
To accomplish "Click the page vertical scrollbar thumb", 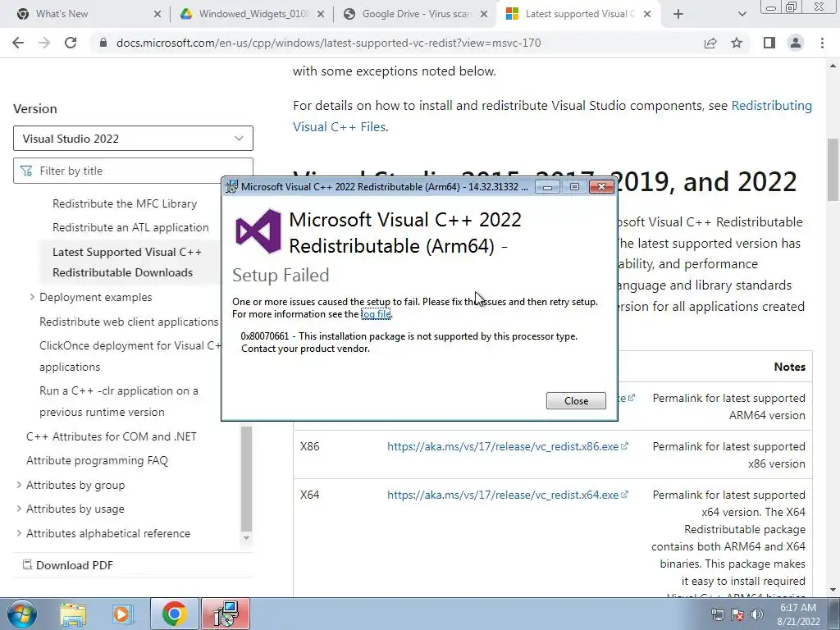I will click(x=833, y=170).
